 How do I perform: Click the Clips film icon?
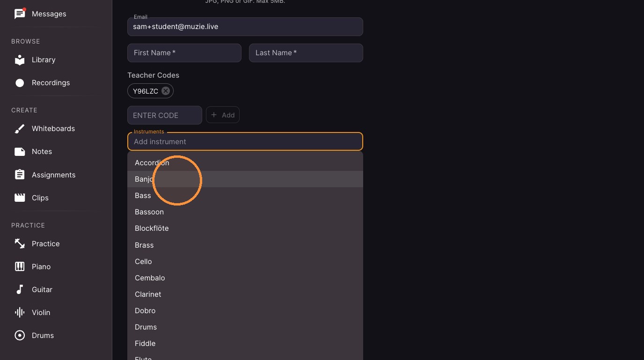(20, 198)
